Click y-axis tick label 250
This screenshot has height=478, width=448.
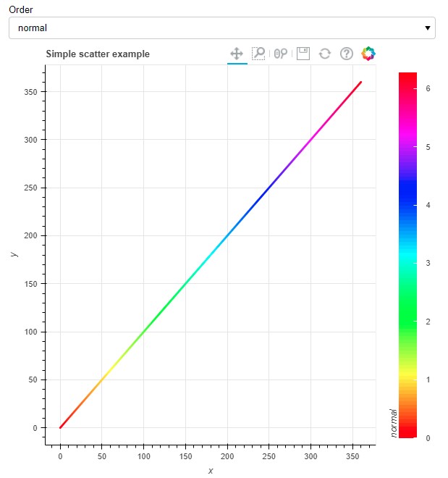pyautogui.click(x=31, y=188)
